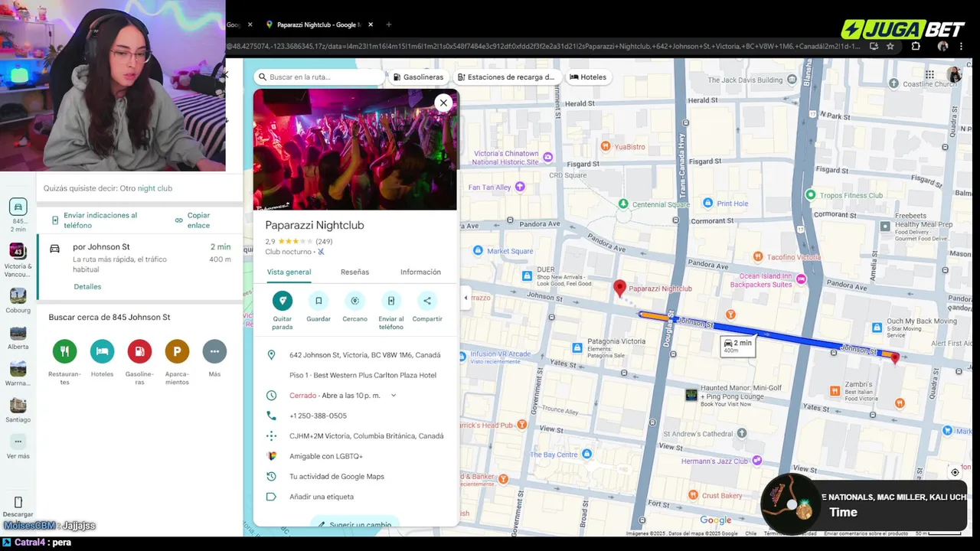Screen dimensions: 980x551
Task: Search nearby Restaurantes icon
Action: click(65, 351)
